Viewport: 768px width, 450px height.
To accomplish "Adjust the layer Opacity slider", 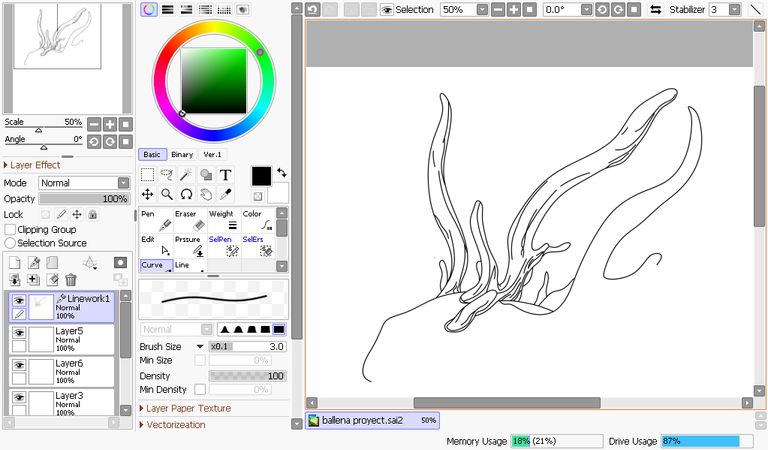I will [x=84, y=199].
